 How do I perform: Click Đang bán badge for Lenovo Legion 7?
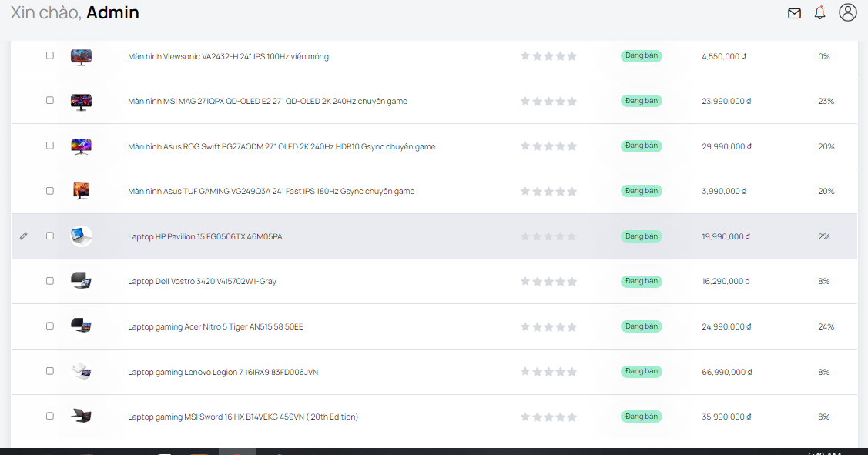pos(641,371)
